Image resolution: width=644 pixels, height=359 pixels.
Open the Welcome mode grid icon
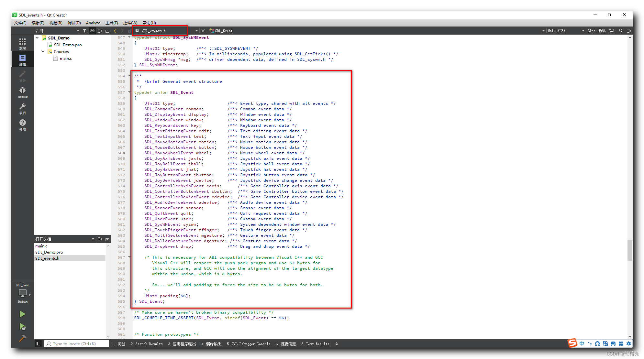pyautogui.click(x=22, y=43)
